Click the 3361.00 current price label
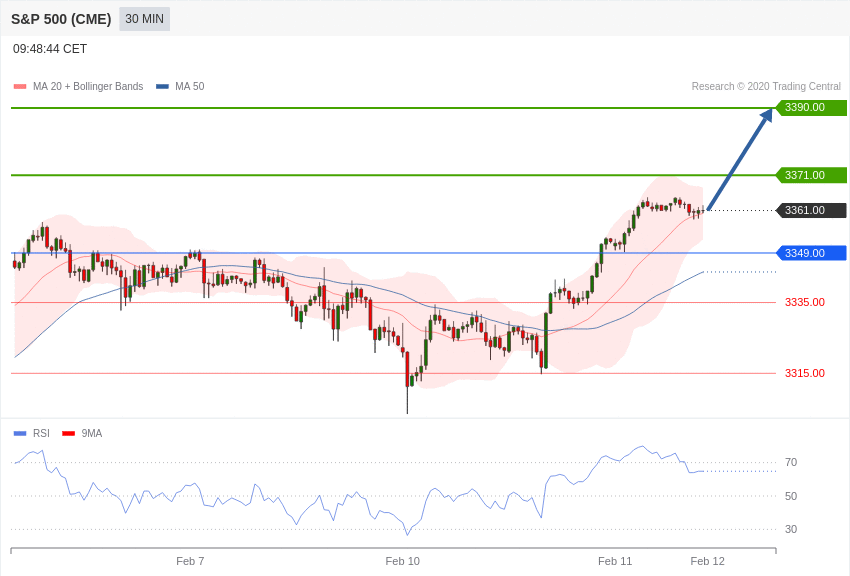 (812, 210)
